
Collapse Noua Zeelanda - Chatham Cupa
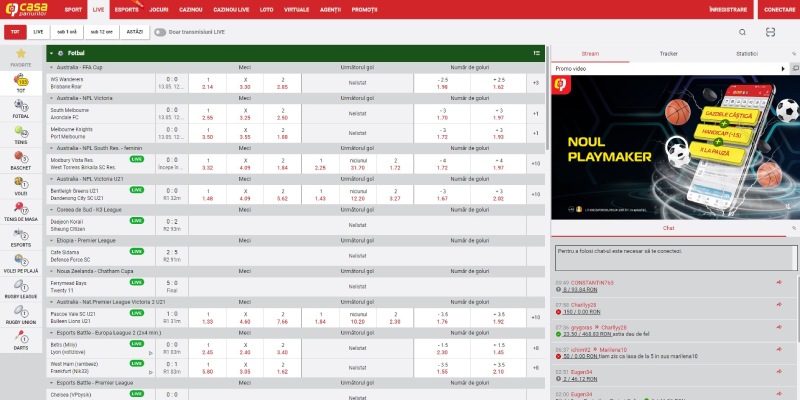[x=51, y=271]
